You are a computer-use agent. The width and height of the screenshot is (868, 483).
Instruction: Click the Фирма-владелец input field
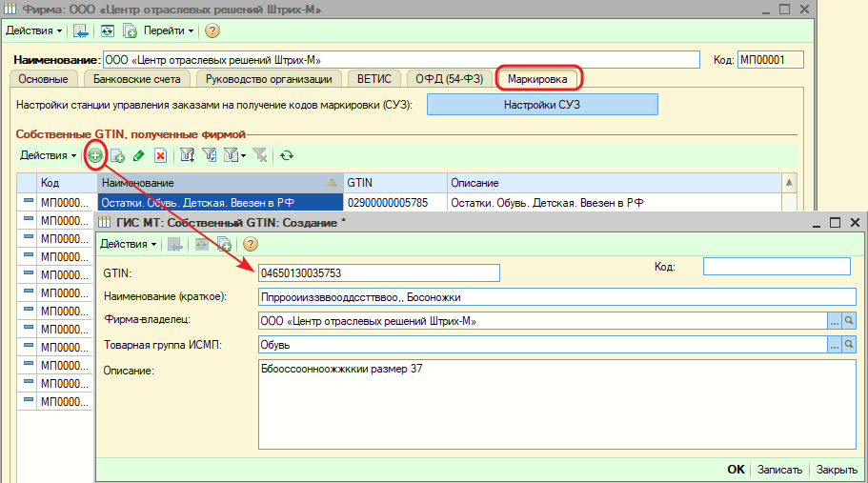(x=542, y=321)
